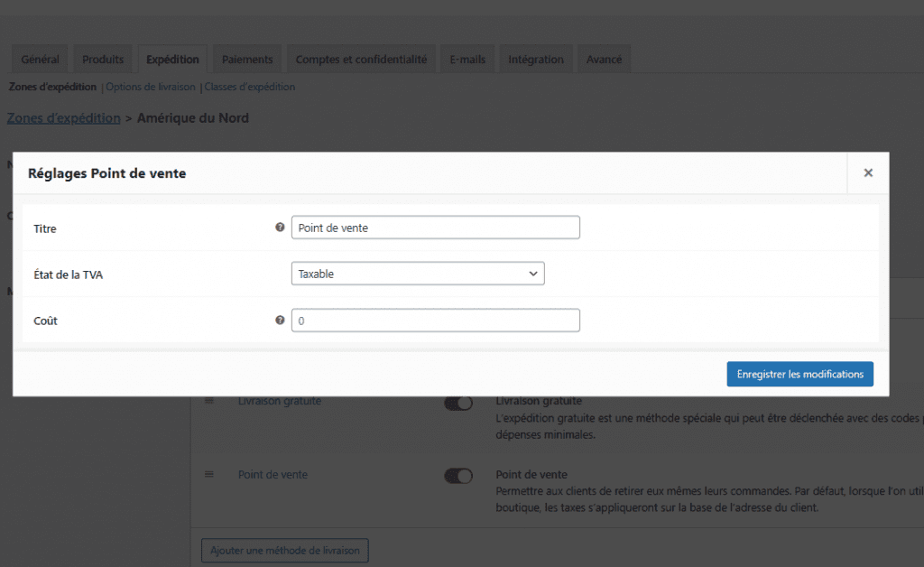This screenshot has width=924, height=567.
Task: Open the Intégration tab
Action: click(x=536, y=60)
